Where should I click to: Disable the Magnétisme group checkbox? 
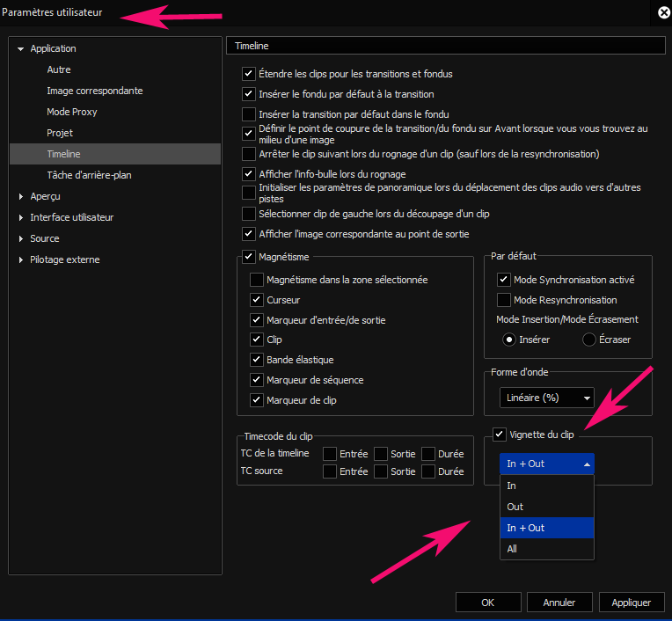[249, 257]
